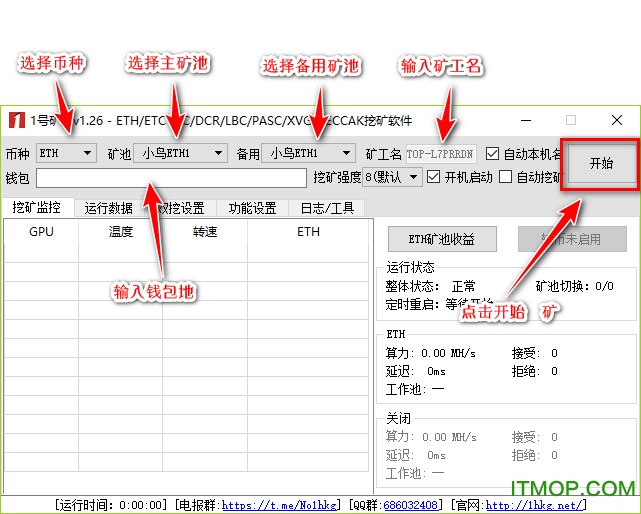Switch to the 日志/工具 tab
The image size is (641, 514).
point(327,208)
